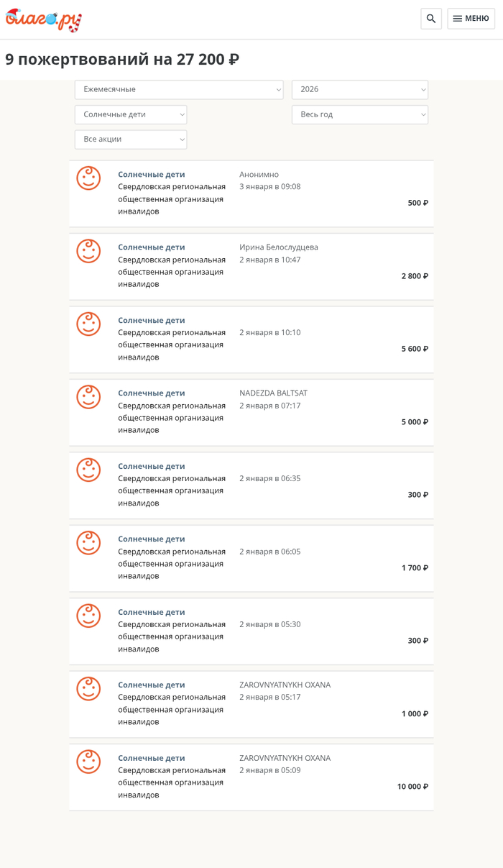This screenshot has height=868, width=503.
Task: Open Солнечные дети link dated 2 января 06:35
Action: point(152,466)
